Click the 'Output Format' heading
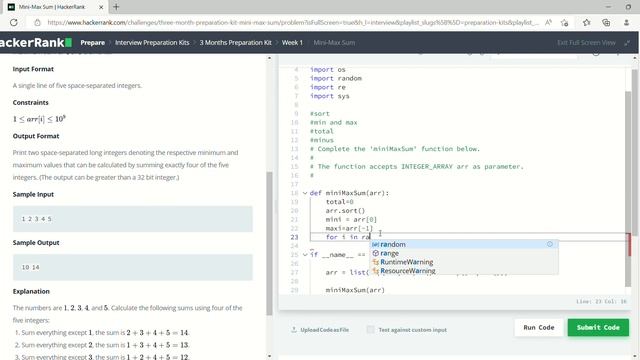 pyautogui.click(x=36, y=136)
